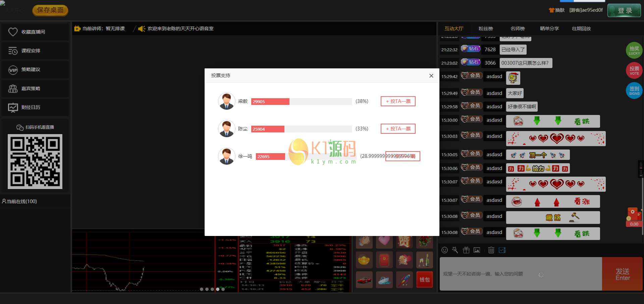Click the 签到 SIGNS round button
Screen dimensions: 644x304
(634, 90)
